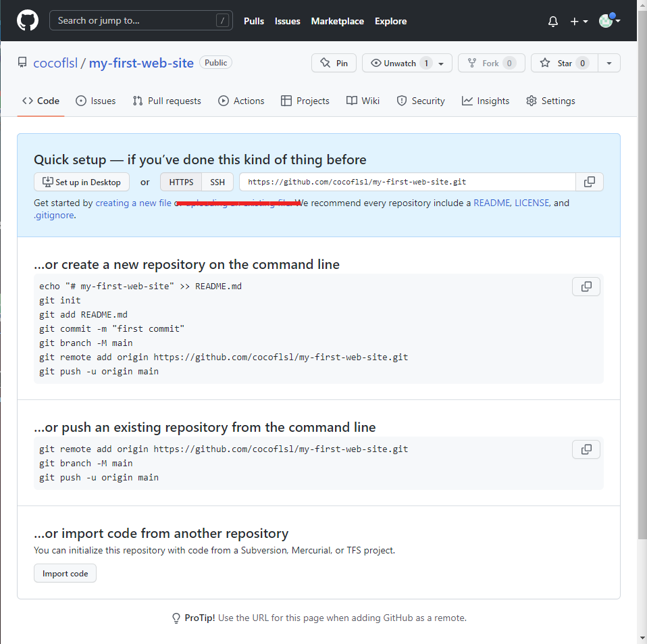Click the watchers count 1

click(x=426, y=63)
